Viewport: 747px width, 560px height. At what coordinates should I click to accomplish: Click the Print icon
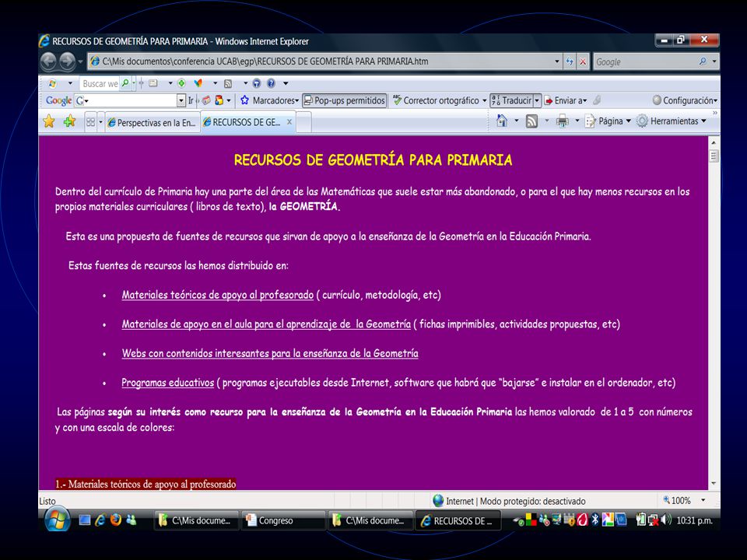point(563,121)
